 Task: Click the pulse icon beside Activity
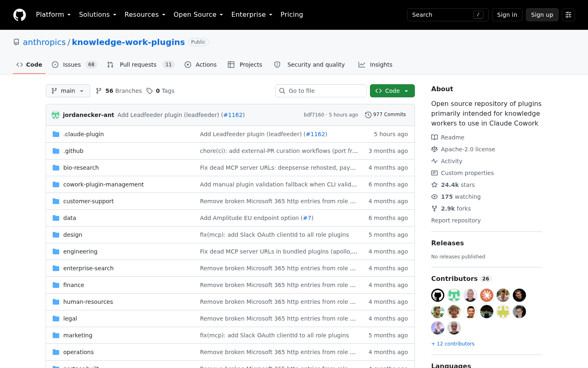tap(434, 161)
